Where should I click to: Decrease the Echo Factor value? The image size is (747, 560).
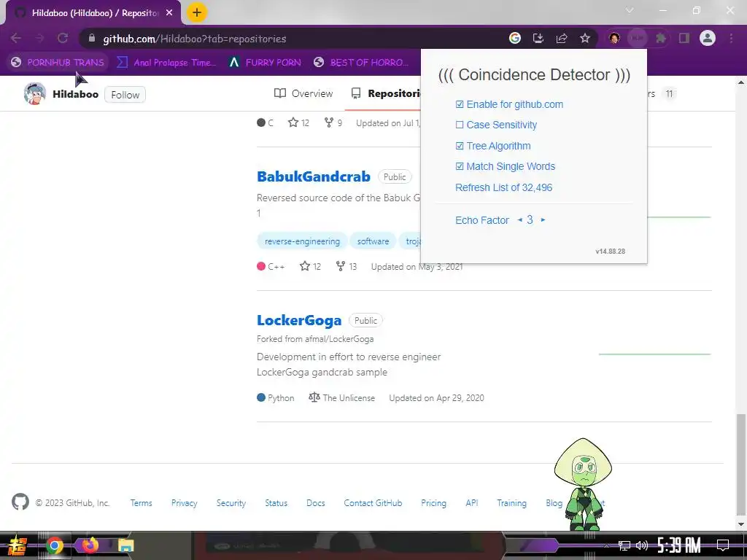[519, 219]
